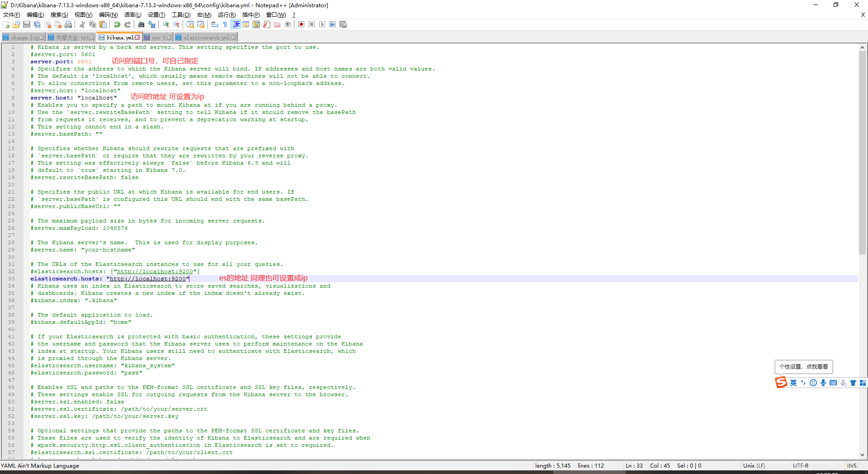Click the Redo arrow icon

pos(127,24)
